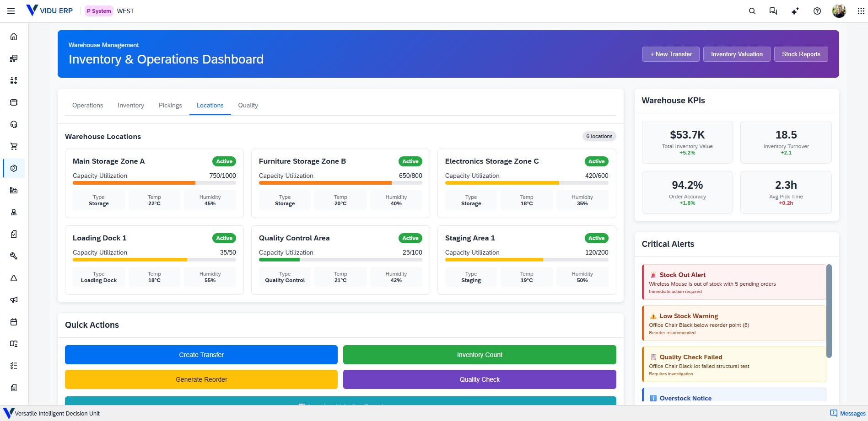
Task: Switch to the Operations tab
Action: (x=87, y=105)
